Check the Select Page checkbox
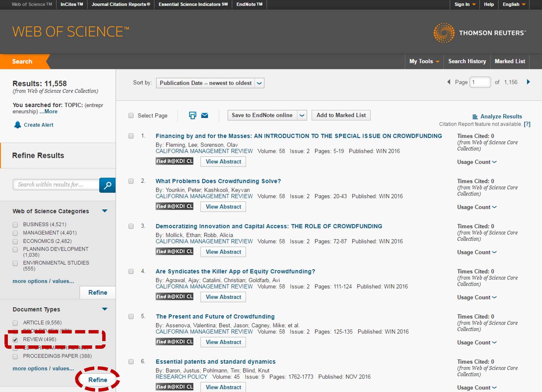The image size is (542, 392). point(131,116)
